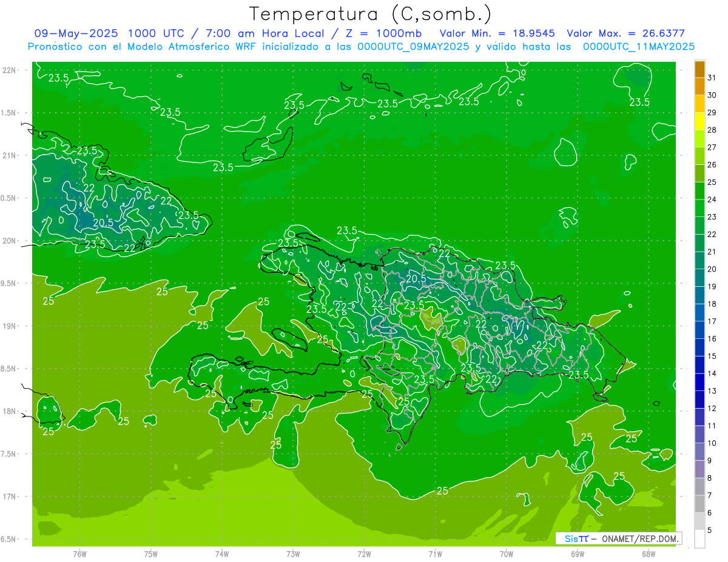Image resolution: width=728 pixels, height=562 pixels.
Task: Pick the gray legend swatch between 6 and 7
Action: point(699,504)
